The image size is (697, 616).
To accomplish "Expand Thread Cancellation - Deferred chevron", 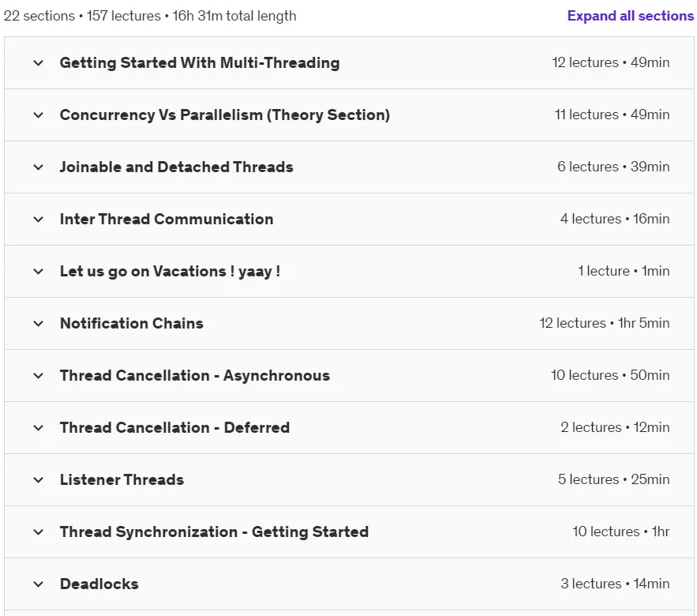I will (x=38, y=428).
